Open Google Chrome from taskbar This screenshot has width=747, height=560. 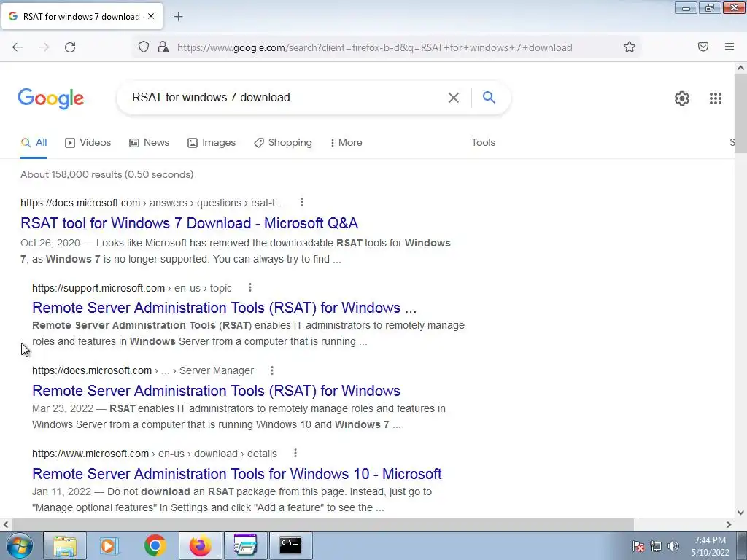click(155, 545)
